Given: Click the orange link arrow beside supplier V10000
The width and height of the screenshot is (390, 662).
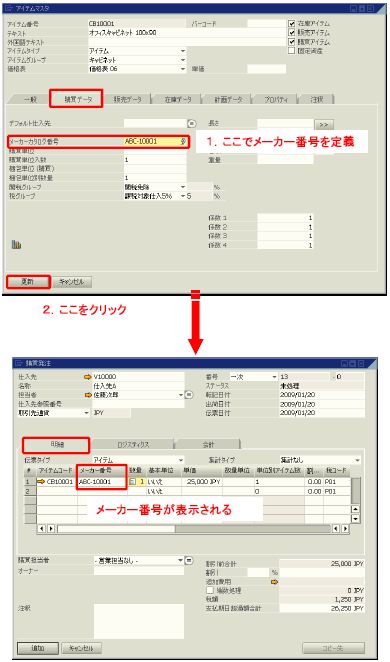Looking at the screenshot, I should click(x=88, y=377).
